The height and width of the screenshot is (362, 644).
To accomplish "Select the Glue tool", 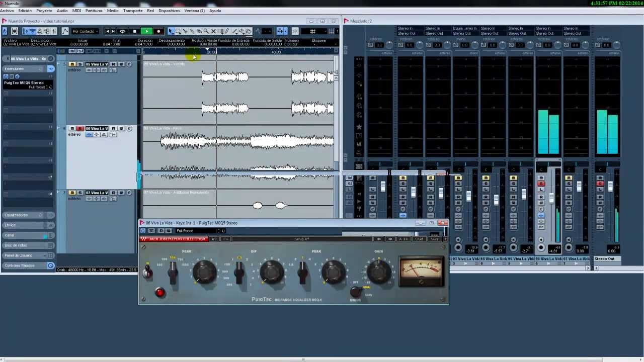I will [x=192, y=31].
